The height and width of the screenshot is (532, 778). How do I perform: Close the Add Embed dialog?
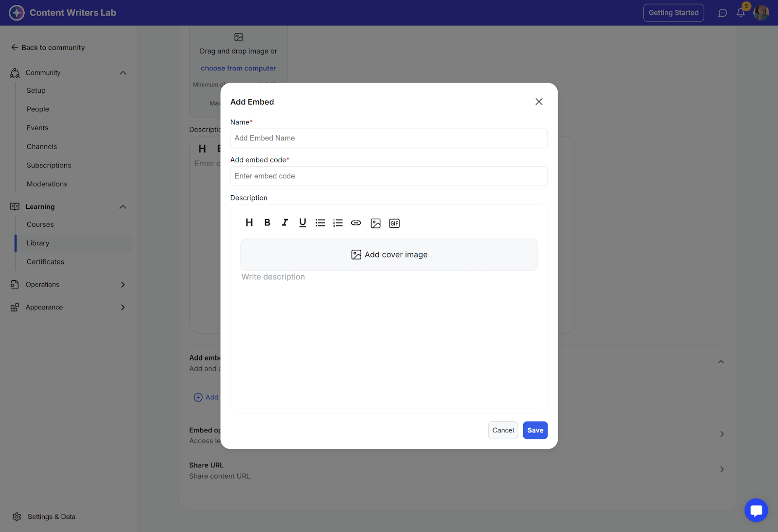click(539, 102)
